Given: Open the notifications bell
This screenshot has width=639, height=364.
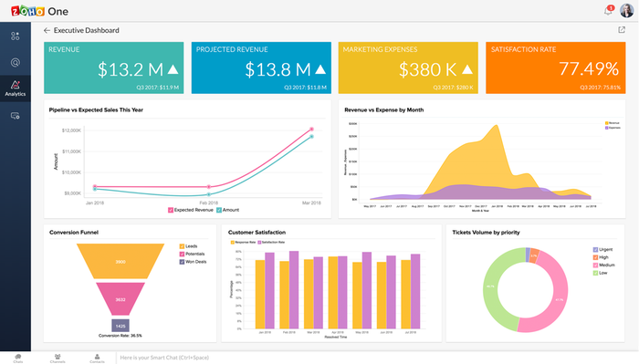Looking at the screenshot, I should pos(608,11).
